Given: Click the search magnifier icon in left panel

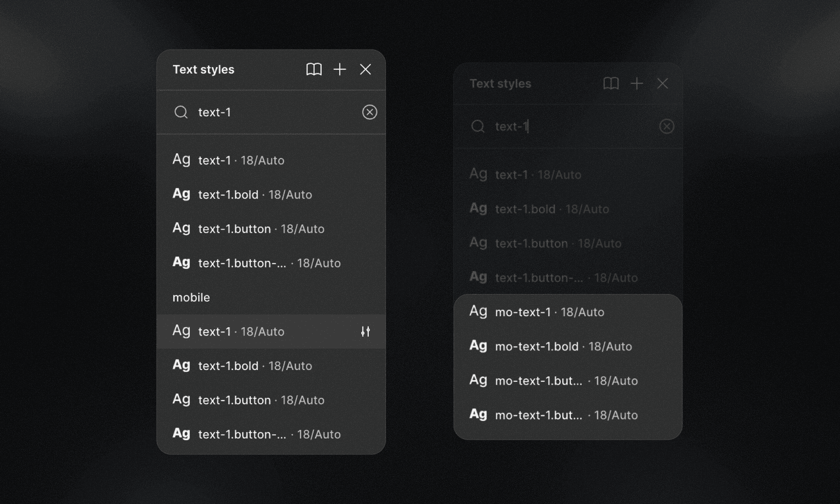Looking at the screenshot, I should click(181, 112).
